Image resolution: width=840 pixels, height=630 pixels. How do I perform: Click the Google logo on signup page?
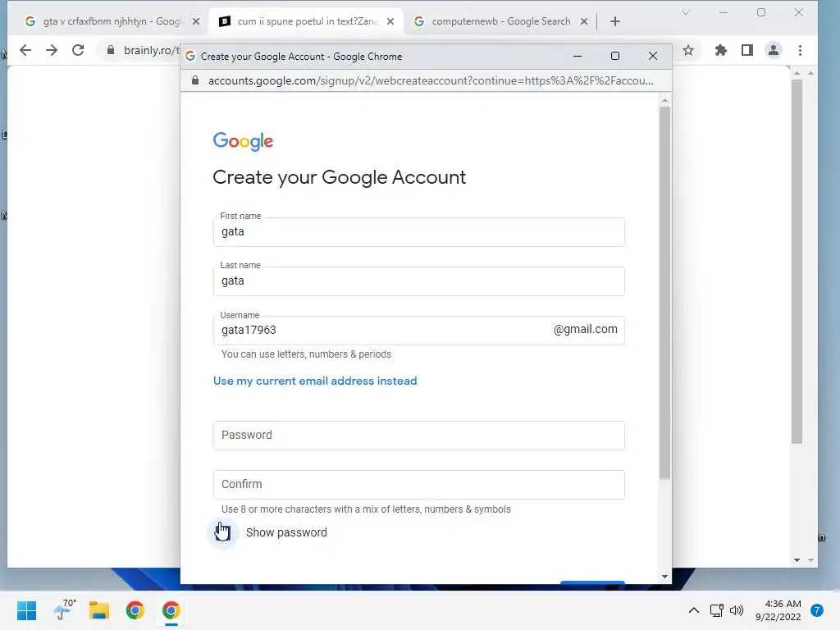243,142
